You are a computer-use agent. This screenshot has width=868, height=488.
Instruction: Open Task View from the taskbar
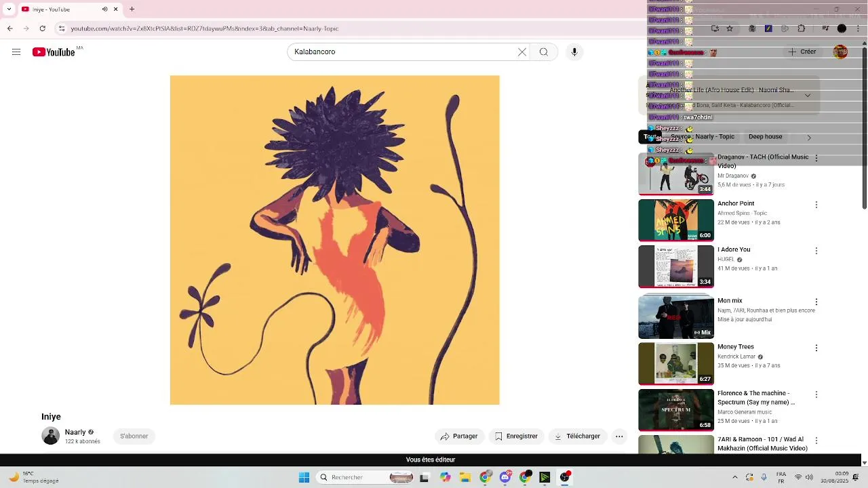pyautogui.click(x=425, y=477)
